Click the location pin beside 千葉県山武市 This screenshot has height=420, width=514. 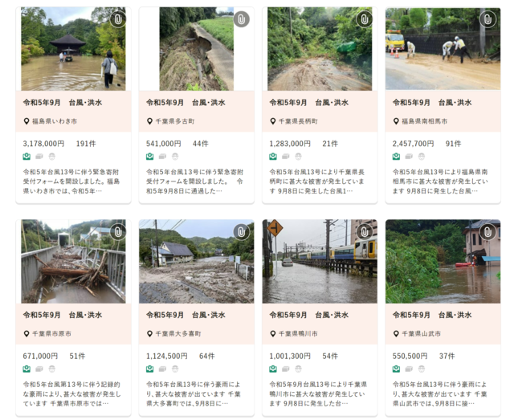396,334
